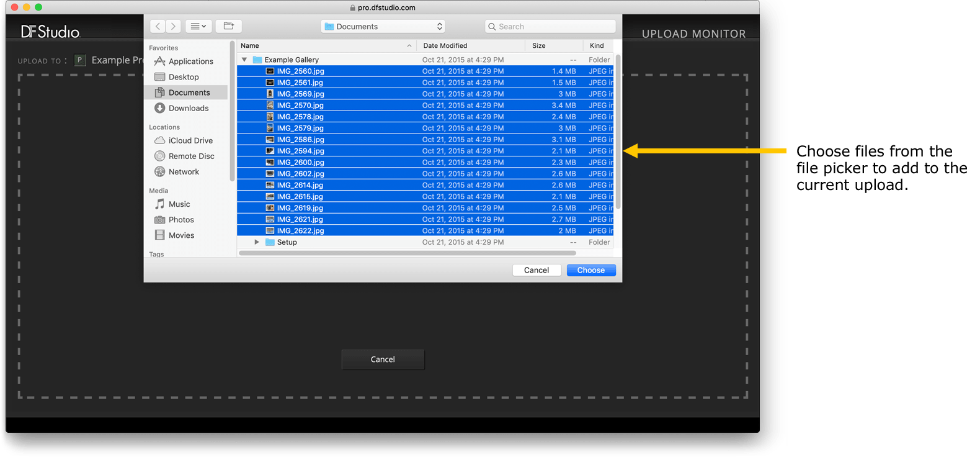Open the view options dropdown
Image resolution: width=980 pixels, height=457 pixels.
point(198,26)
